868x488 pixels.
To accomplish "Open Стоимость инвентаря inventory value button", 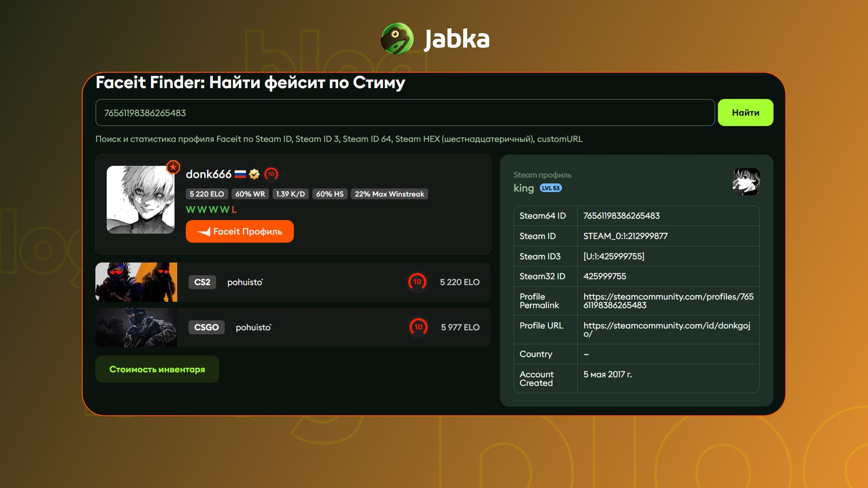I will [x=157, y=370].
